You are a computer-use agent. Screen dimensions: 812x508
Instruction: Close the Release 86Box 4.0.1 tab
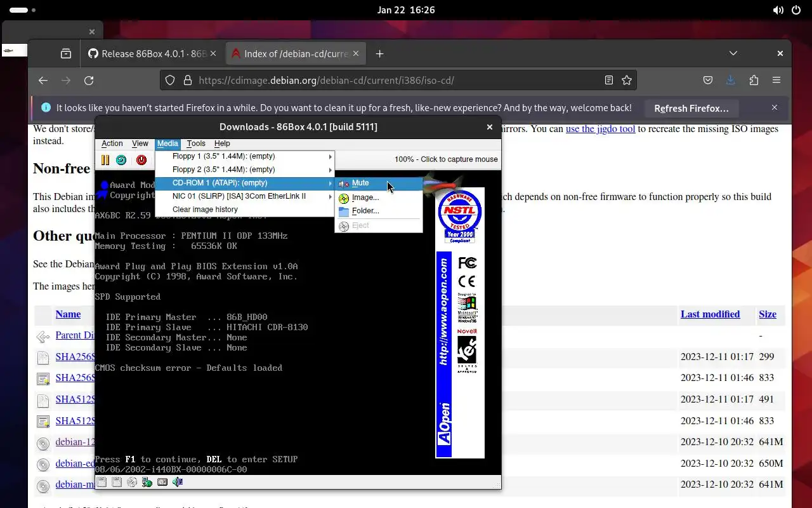[213, 54]
